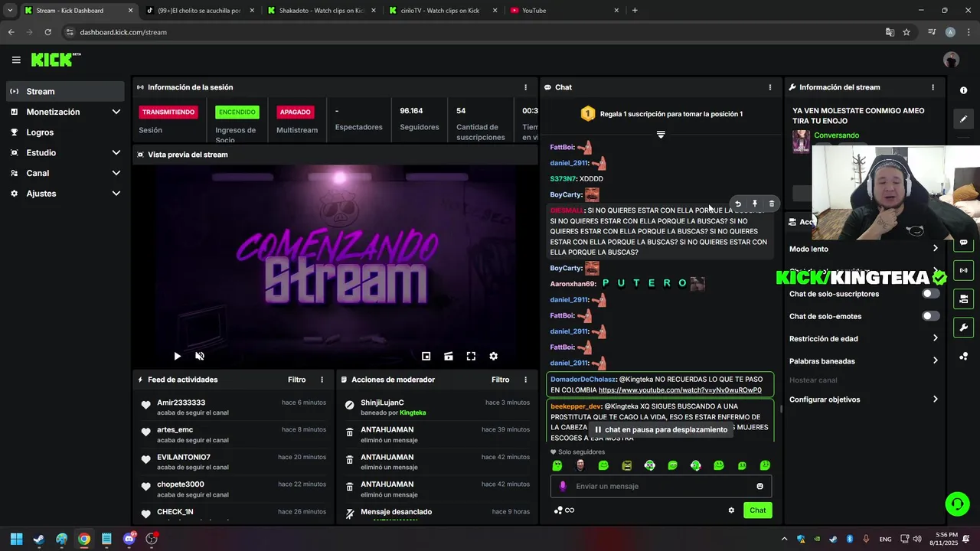
Task: Bookmark this page with star icon
Action: [x=906, y=32]
